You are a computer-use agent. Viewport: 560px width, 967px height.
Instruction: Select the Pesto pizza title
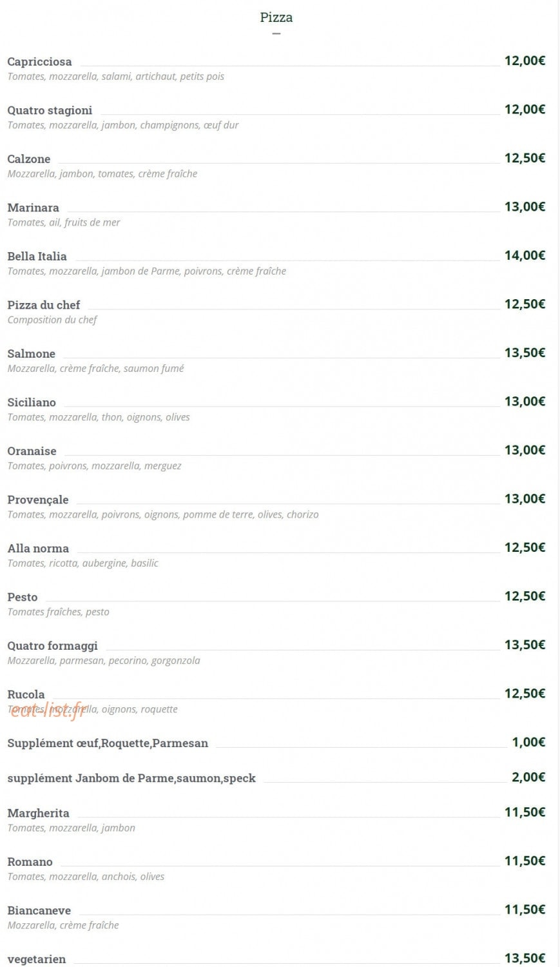pyautogui.click(x=23, y=597)
